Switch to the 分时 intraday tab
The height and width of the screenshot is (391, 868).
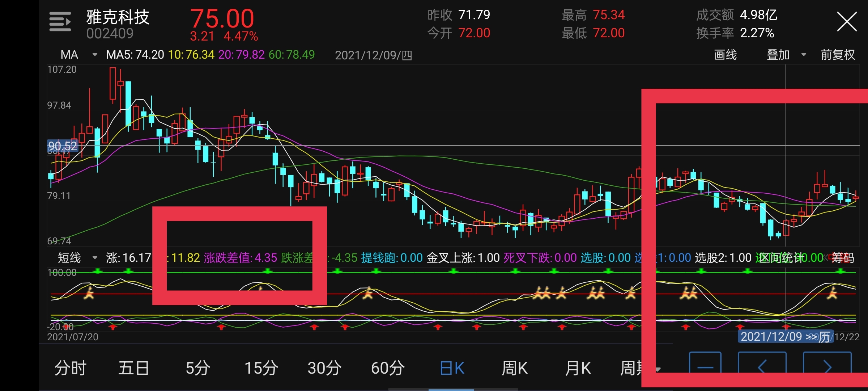pyautogui.click(x=70, y=368)
